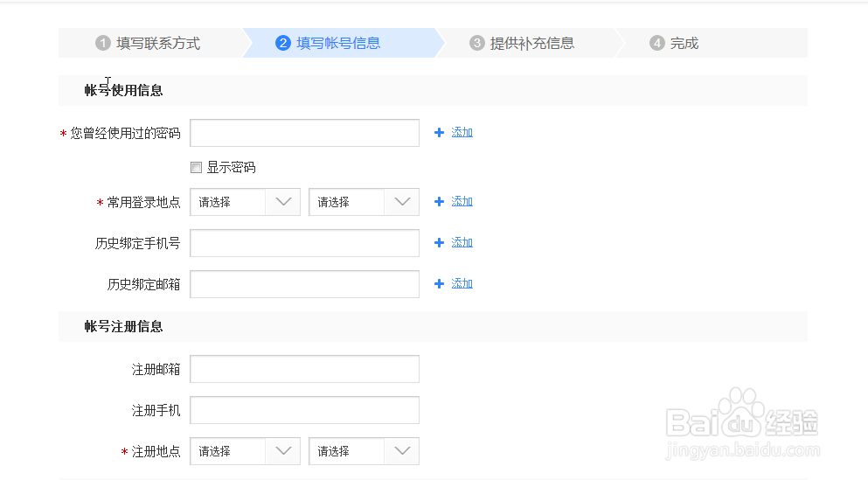This screenshot has height=480, width=868.
Task: Click 添加 link for 历史绑定手机号
Action: point(462,242)
